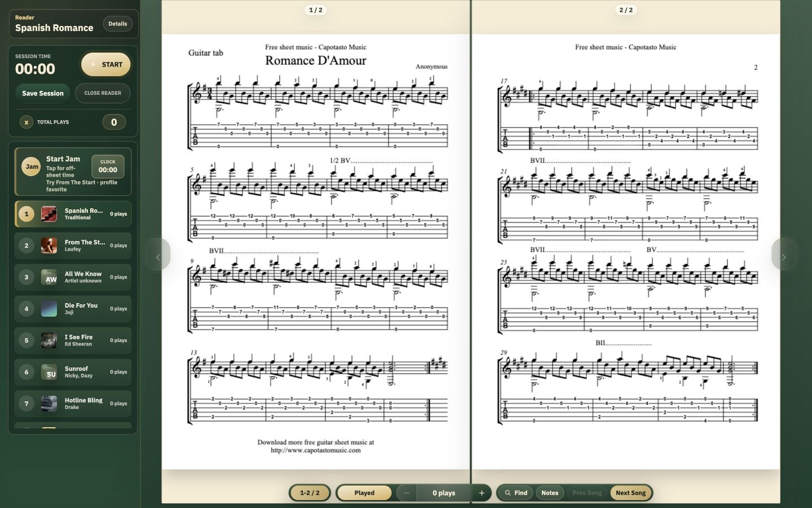Close the reader view

pos(103,93)
